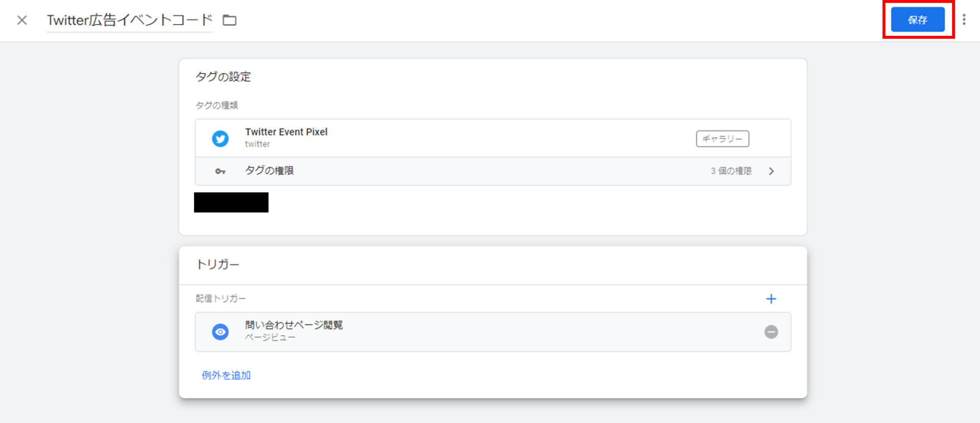This screenshot has height=423, width=980.
Task: Save the tag with the 保存 button
Action: coord(918,20)
